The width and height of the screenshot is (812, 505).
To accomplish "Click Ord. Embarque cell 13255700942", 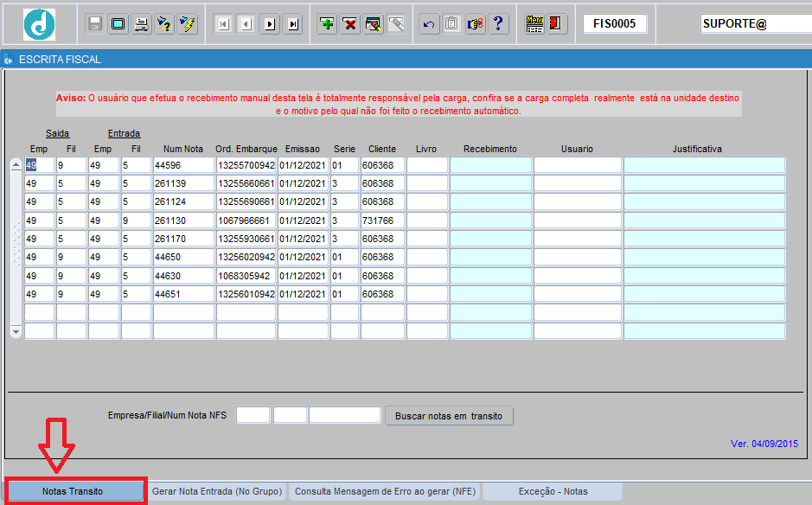I will coord(246,165).
